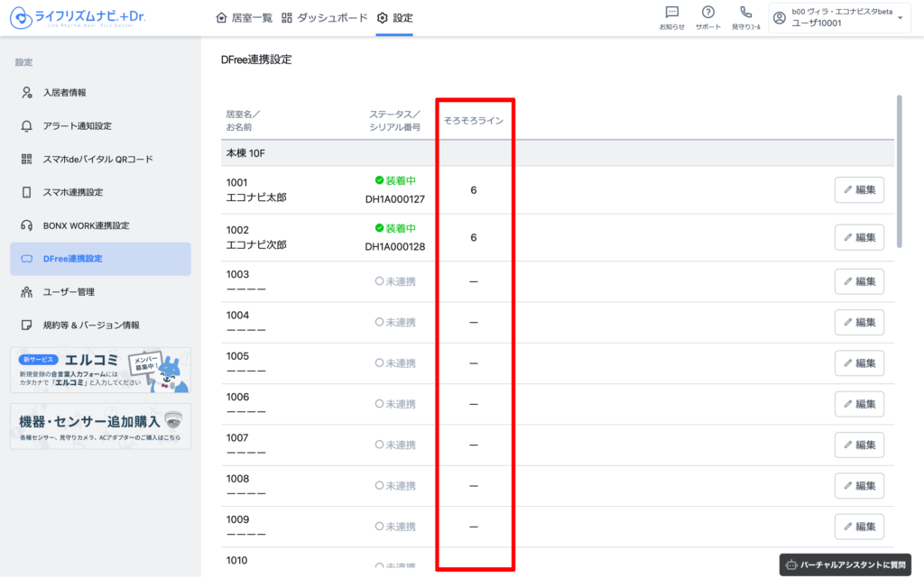Switch to the ダッシュボード tab
This screenshot has height=578, width=924.
(x=324, y=18)
